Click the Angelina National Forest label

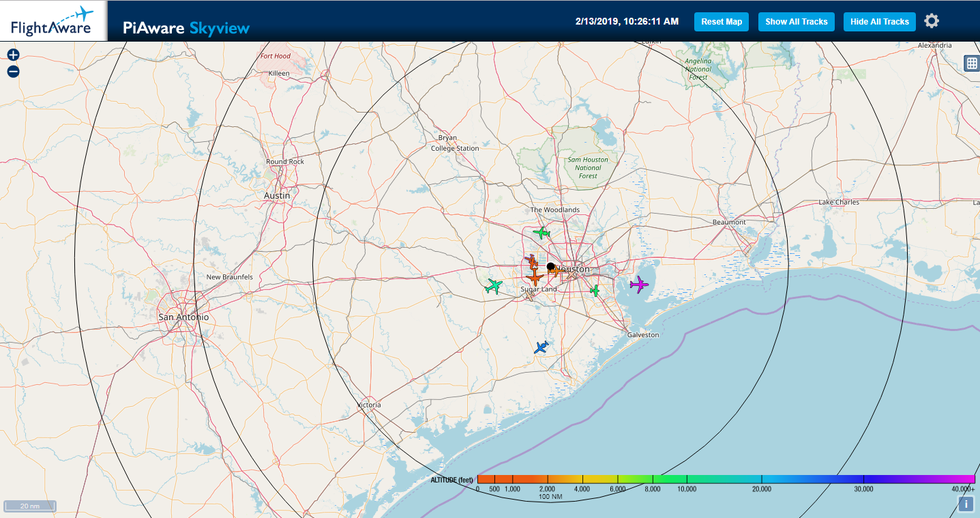click(698, 69)
